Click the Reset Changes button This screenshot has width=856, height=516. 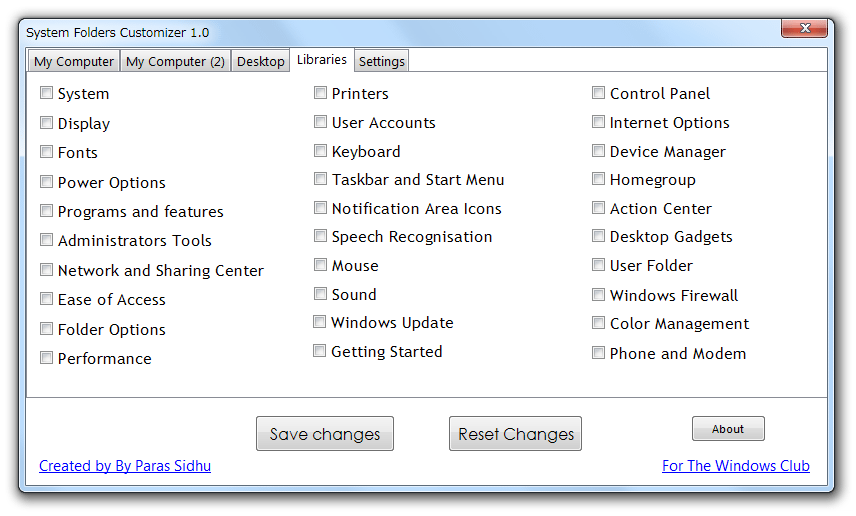click(515, 434)
